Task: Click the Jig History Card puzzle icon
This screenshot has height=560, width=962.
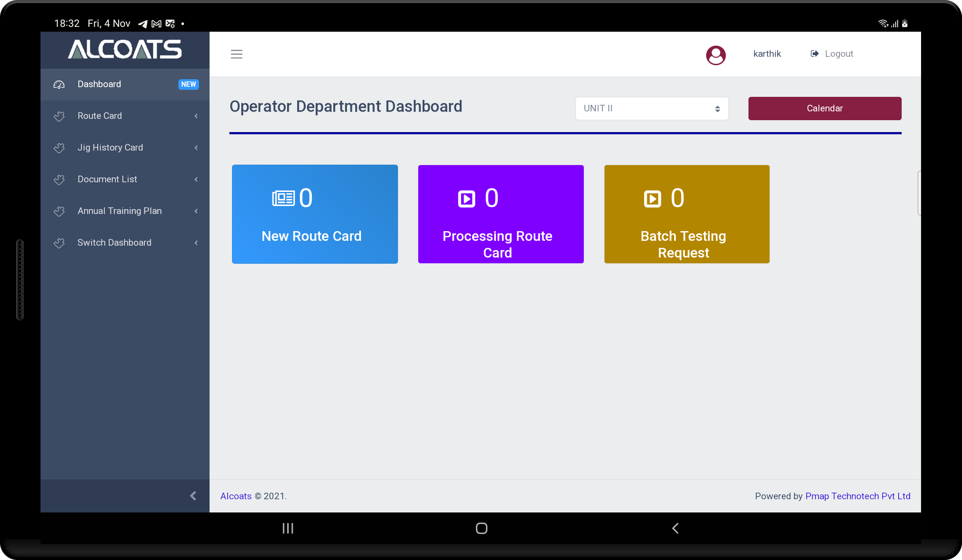Action: coord(59,148)
